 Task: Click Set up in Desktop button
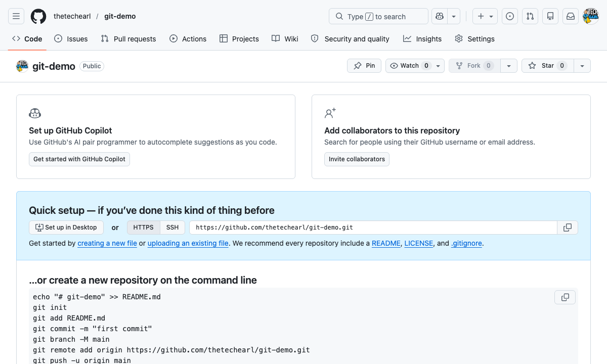66,227
